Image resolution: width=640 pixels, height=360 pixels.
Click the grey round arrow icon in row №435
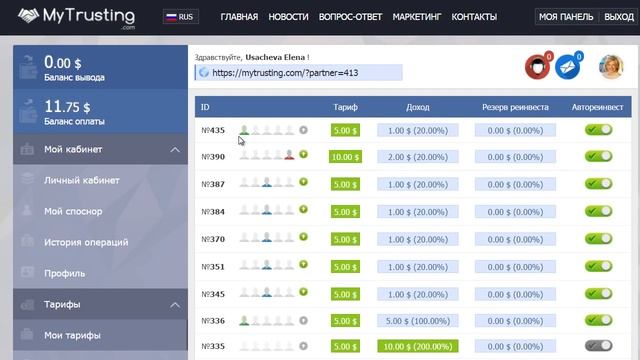click(303, 130)
